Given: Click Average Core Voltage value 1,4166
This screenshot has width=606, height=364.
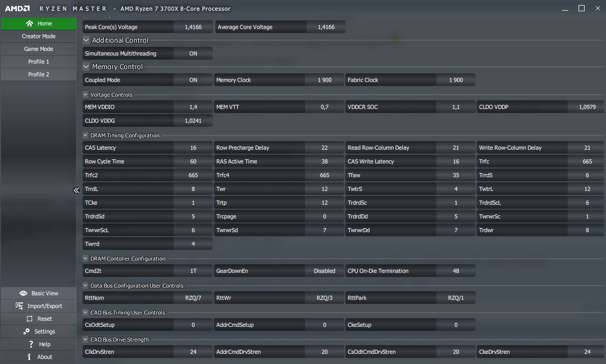Looking at the screenshot, I should [326, 27].
